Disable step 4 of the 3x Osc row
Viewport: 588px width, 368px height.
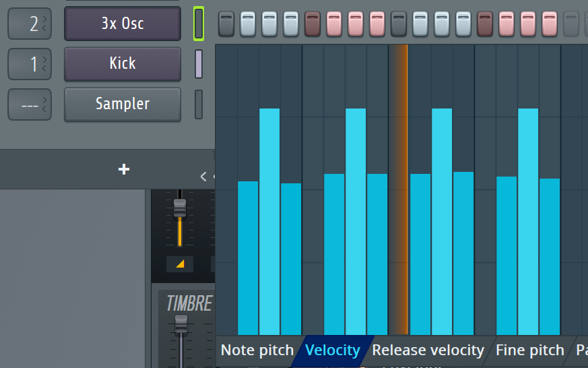pyautogui.click(x=291, y=24)
